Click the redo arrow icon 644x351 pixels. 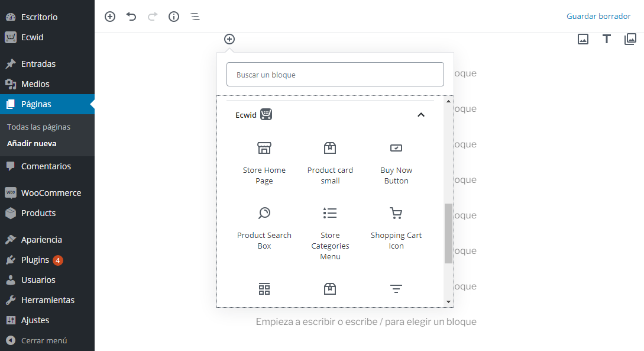[x=153, y=17]
